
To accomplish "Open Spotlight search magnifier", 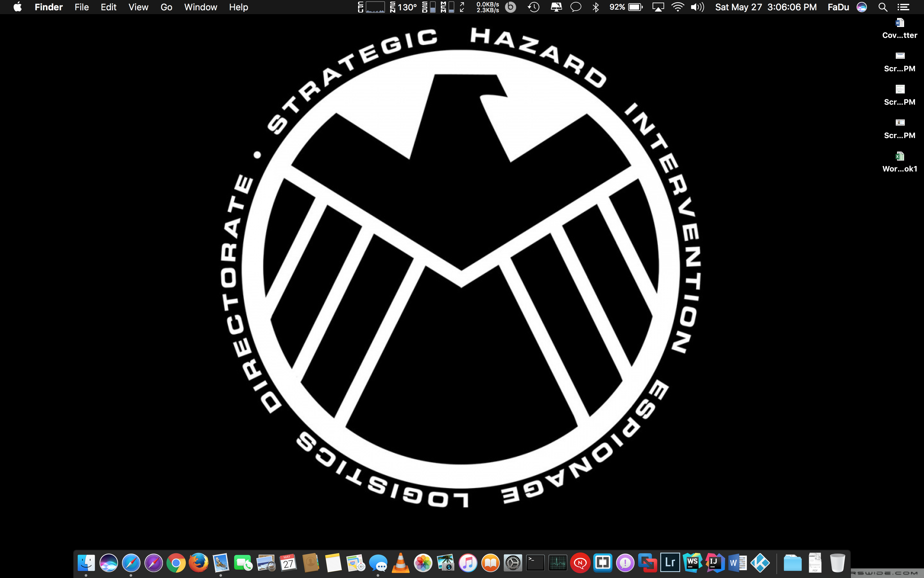I will pyautogui.click(x=883, y=7).
